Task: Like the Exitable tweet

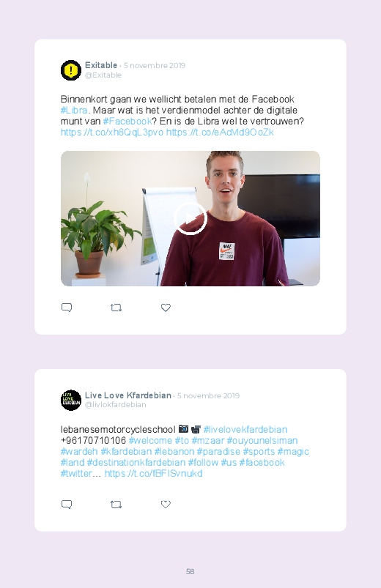Action: coord(166,308)
